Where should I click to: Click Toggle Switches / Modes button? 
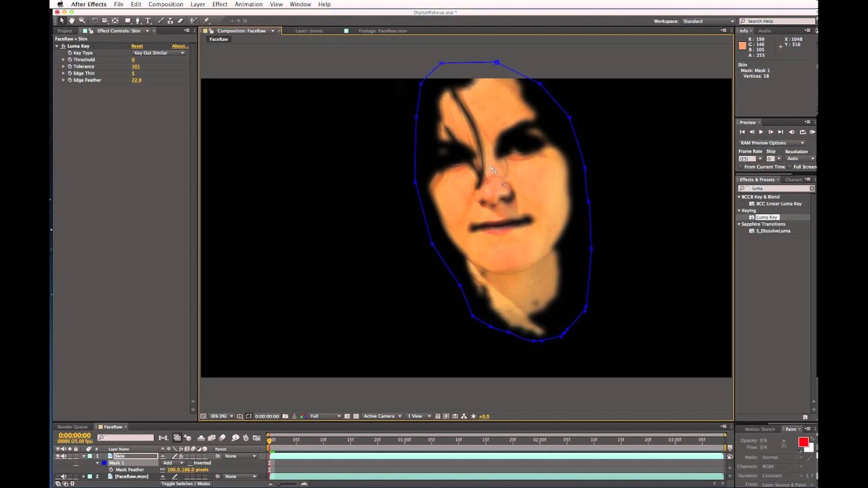(185, 484)
